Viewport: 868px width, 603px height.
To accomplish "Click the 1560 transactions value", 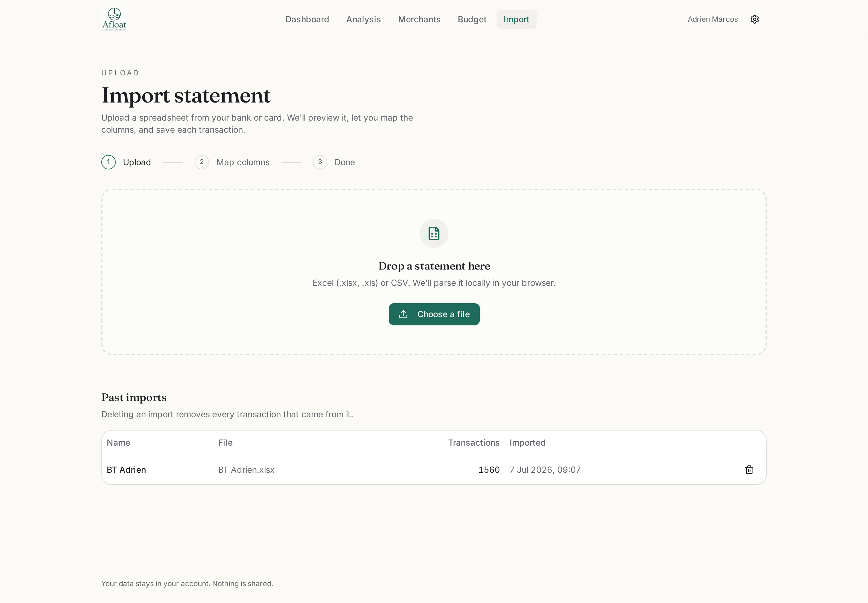I will click(489, 470).
